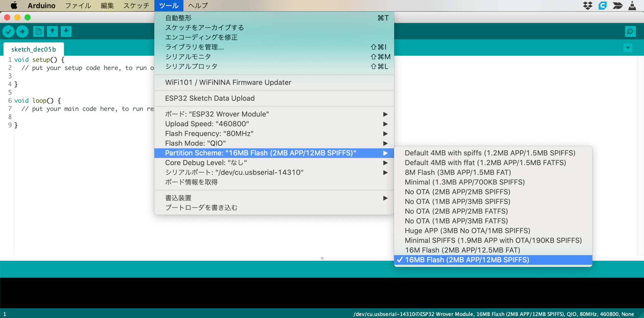
Task: Click the New sketch file icon
Action: (x=38, y=31)
